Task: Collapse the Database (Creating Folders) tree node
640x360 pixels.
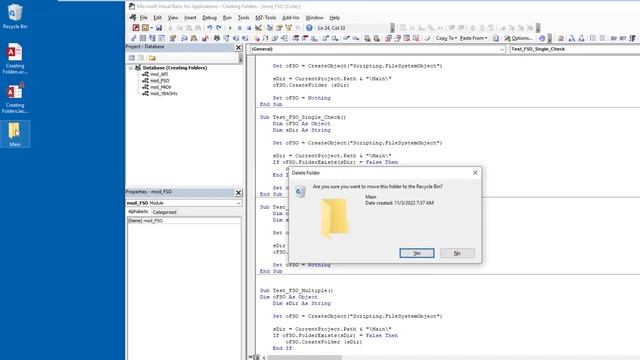Action: (131, 68)
